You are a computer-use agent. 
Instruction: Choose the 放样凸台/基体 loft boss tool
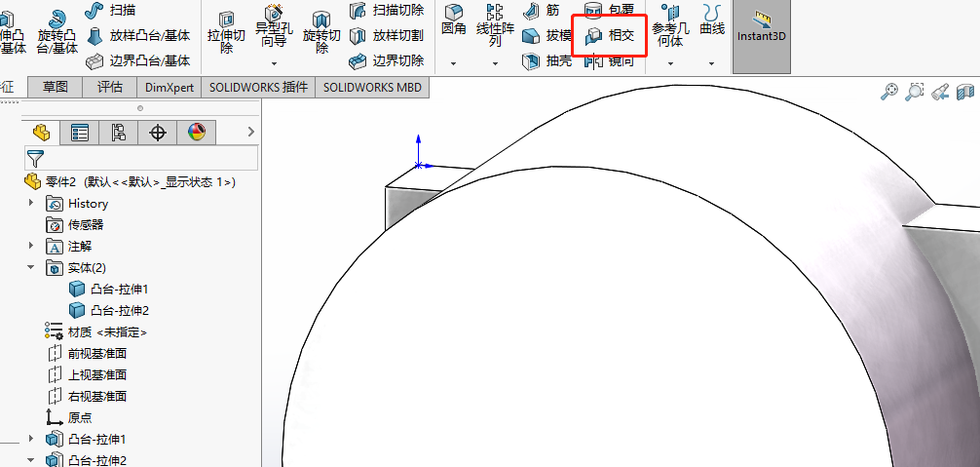click(138, 36)
